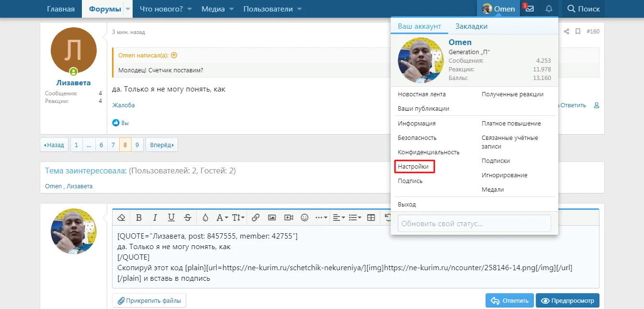Screen dimensions: 644x309
Task: Open the smilies emoji picker
Action: [x=305, y=217]
